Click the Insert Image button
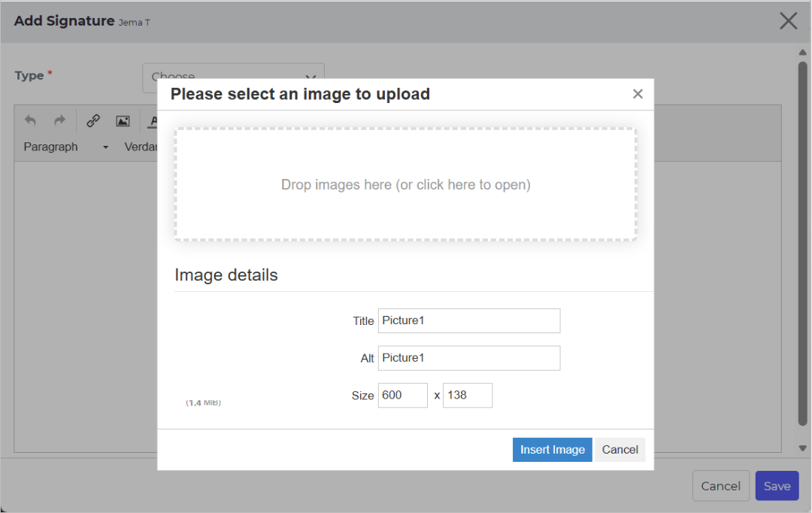This screenshot has height=513, width=812. [x=552, y=450]
